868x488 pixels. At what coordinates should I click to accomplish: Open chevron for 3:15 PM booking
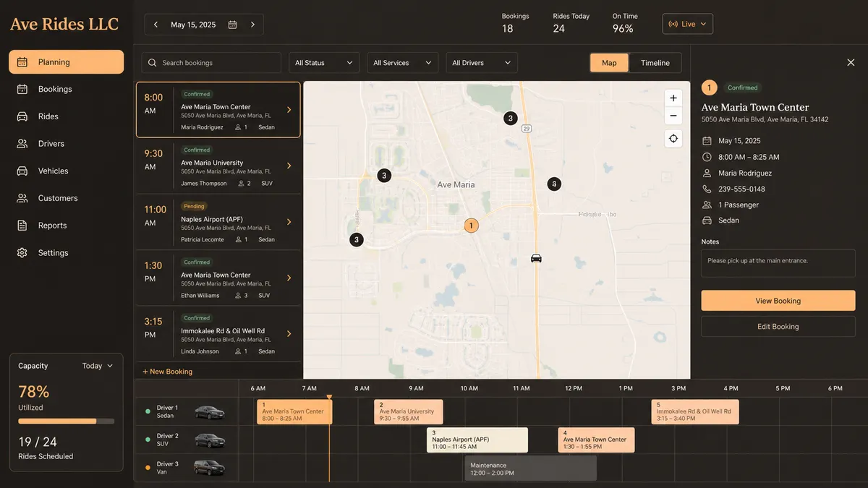tap(289, 334)
